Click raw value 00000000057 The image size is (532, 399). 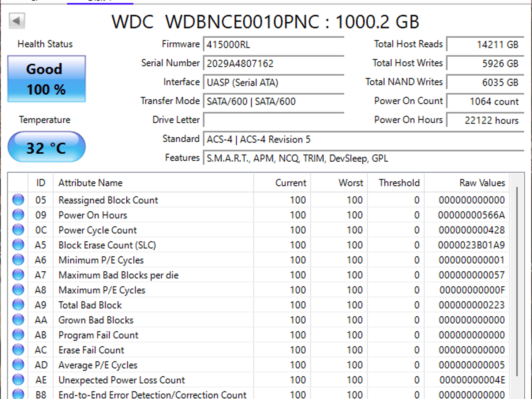(471, 275)
